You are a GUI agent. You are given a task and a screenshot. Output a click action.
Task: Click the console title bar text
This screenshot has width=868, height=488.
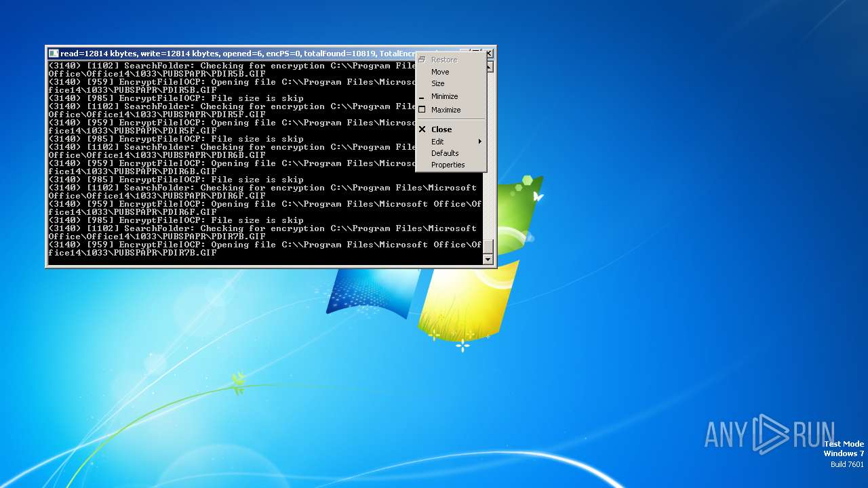[x=237, y=54]
